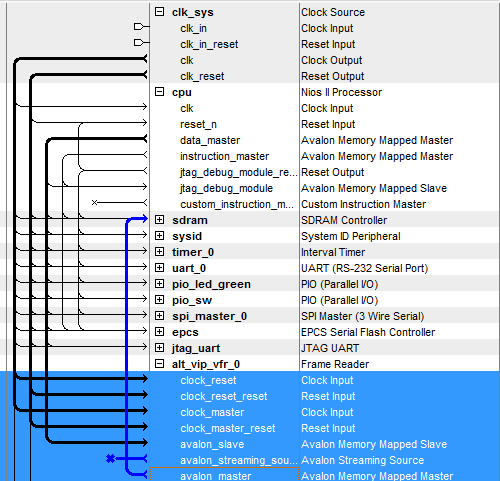
Task: Expand the uart_0 component
Action: pos(160,268)
